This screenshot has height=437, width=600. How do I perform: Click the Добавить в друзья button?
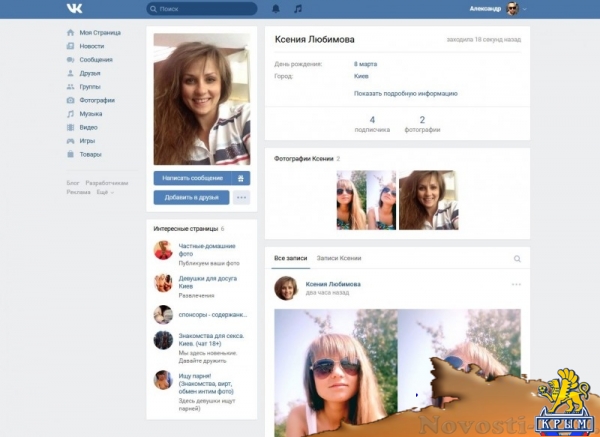pos(191,197)
